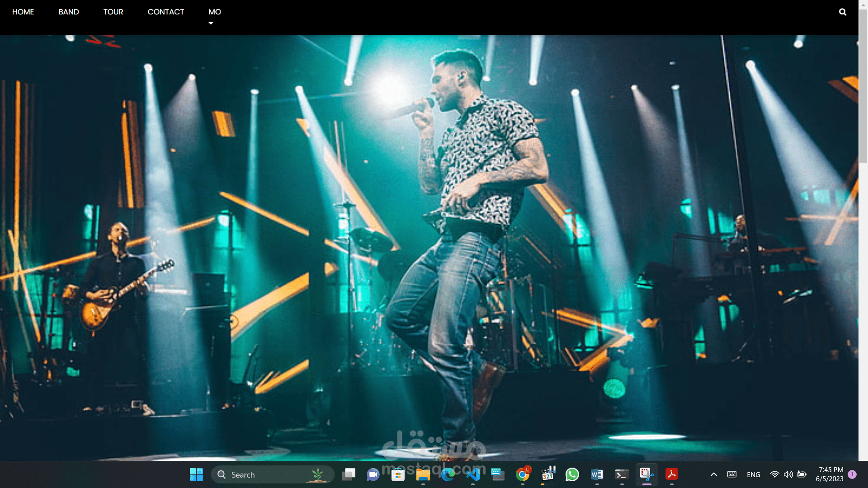Toggle Wi-Fi via the tray network icon
Image resolution: width=868 pixels, height=488 pixels.
coord(774,474)
